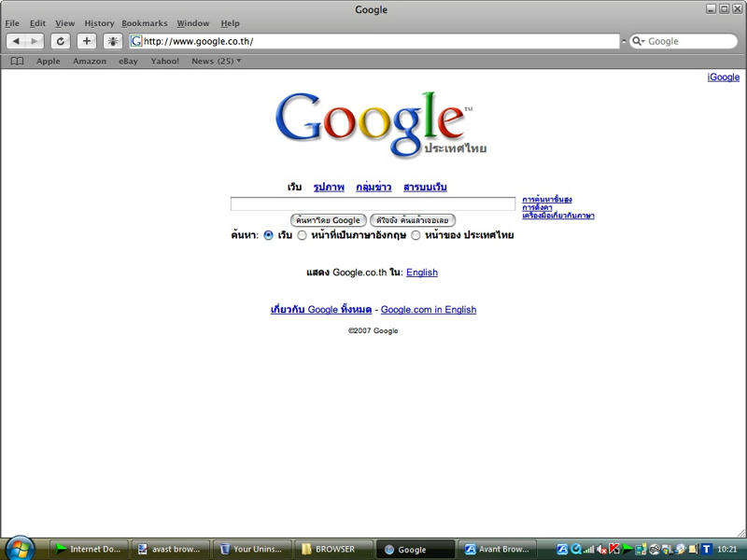The width and height of the screenshot is (747, 560).
Task: Switch to the Avant Brow... taskbar window
Action: [497, 550]
